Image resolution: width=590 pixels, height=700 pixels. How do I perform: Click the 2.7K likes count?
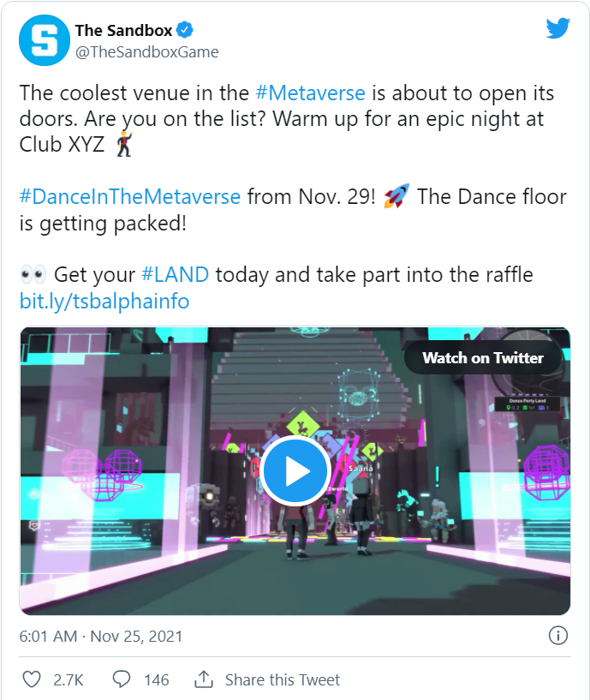click(69, 680)
